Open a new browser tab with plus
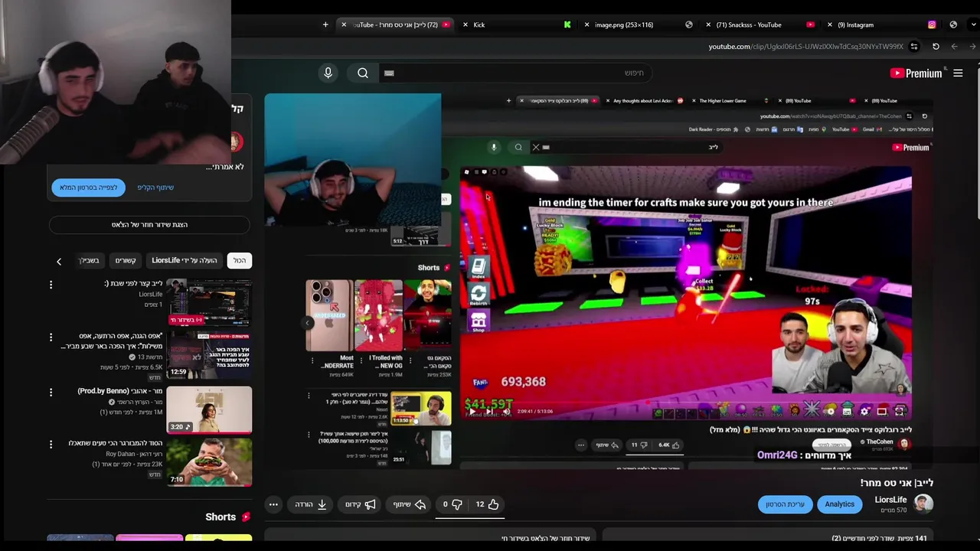980x551 pixels. [325, 24]
